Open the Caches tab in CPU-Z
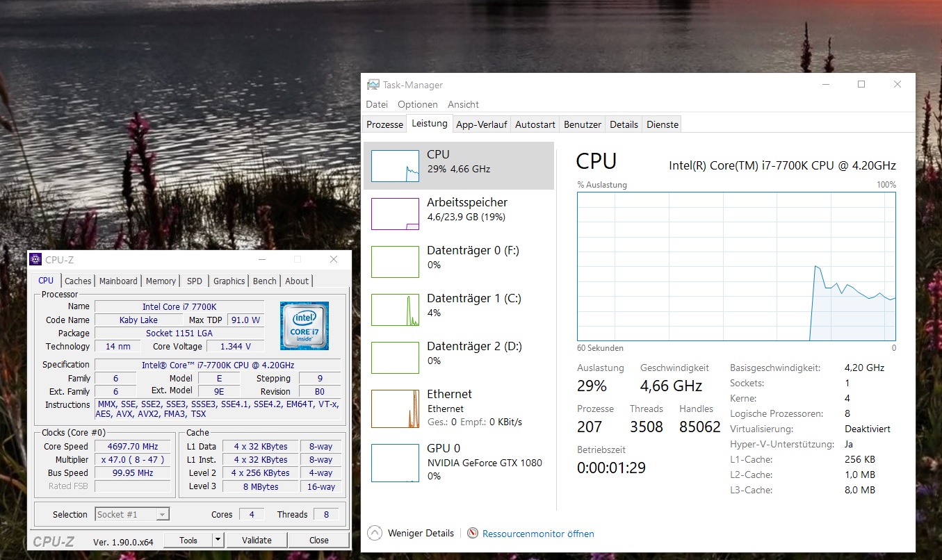Image resolution: width=942 pixels, height=560 pixels. click(78, 281)
